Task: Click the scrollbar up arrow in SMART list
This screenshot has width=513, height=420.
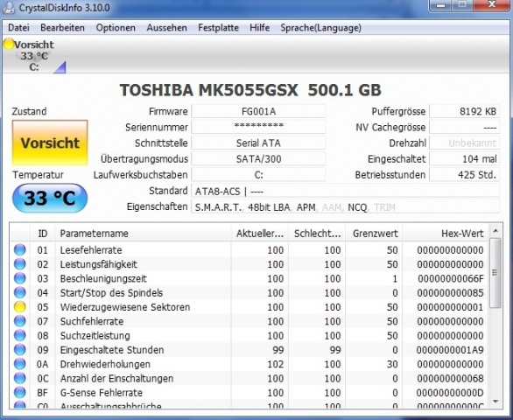Action: click(495, 231)
